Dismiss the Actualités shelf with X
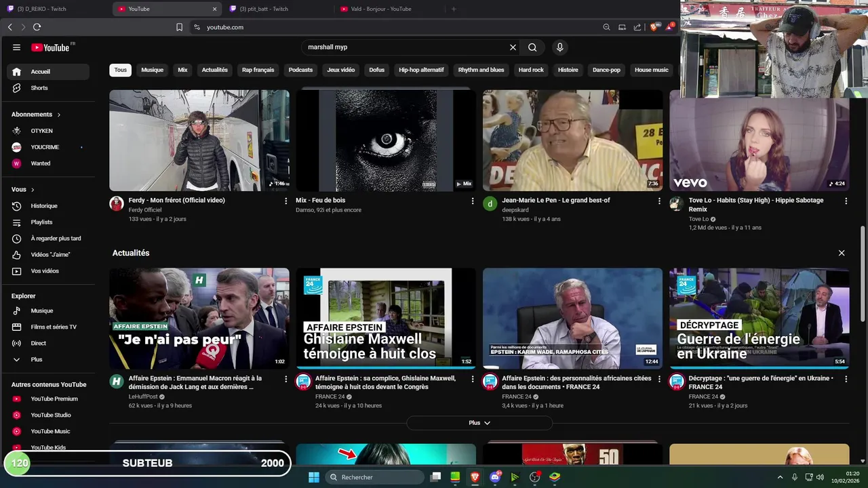 click(842, 253)
